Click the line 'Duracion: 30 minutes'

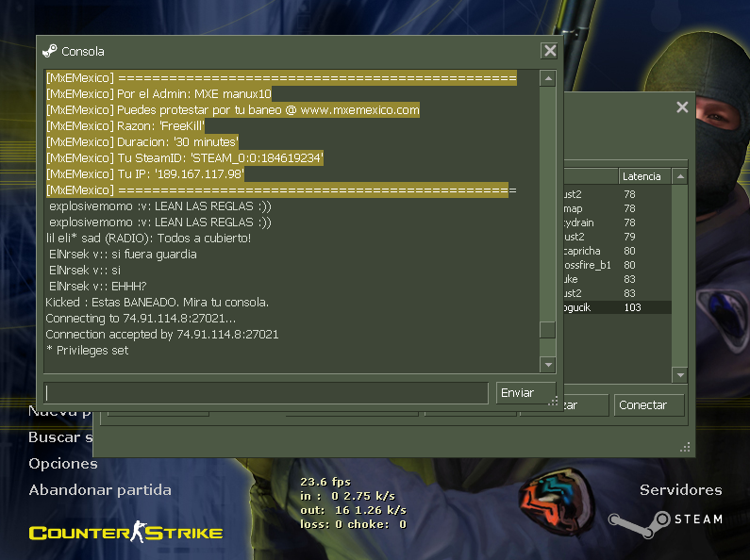pos(142,142)
